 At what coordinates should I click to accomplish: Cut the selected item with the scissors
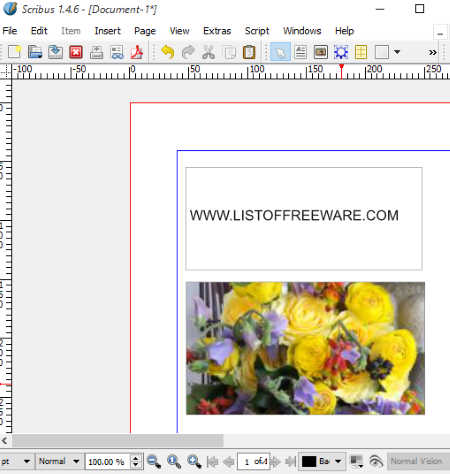pos(209,52)
